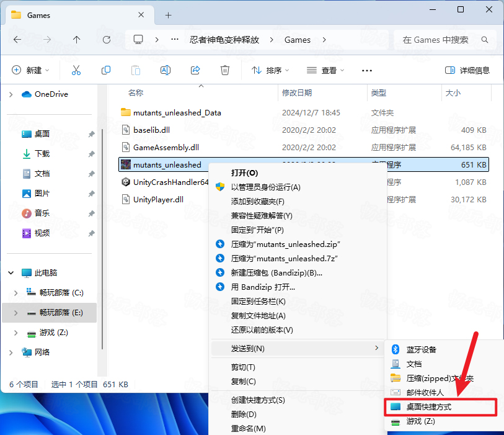Open the 查看 view dropdown
Viewport: 504px width, 435px height.
(x=325, y=70)
